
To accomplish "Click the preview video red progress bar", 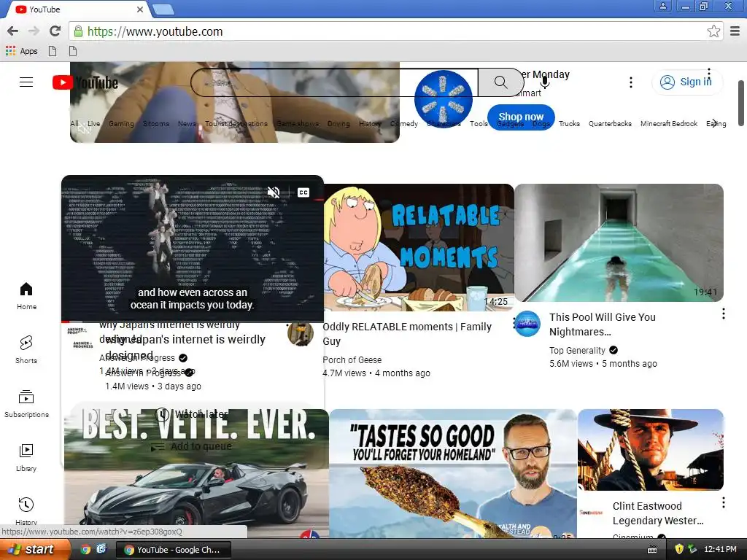I will pos(193,322).
